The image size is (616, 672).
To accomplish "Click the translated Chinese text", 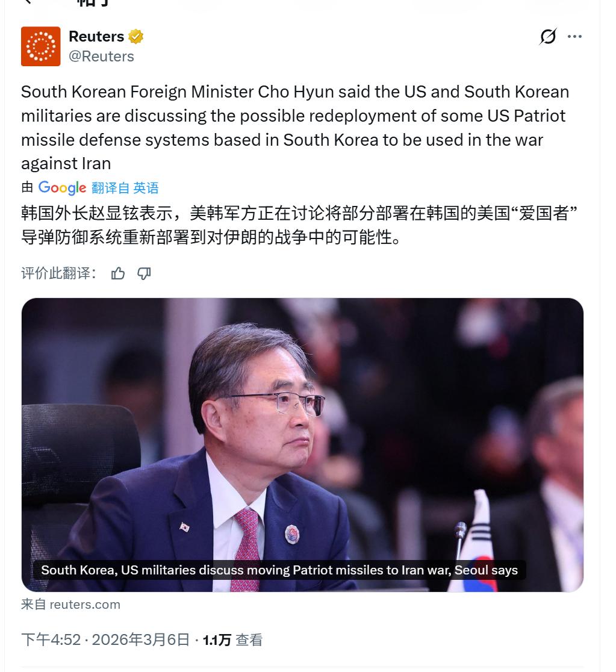I will click(299, 225).
